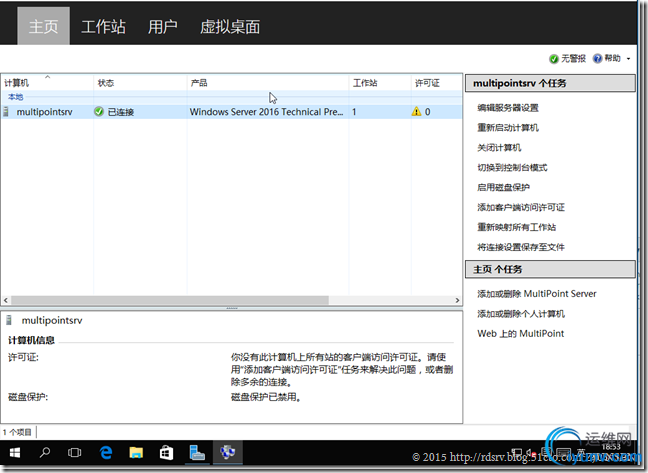The width and height of the screenshot is (648, 473).
Task: Click the horizontal scrollbar left arrow
Action: tap(6, 300)
